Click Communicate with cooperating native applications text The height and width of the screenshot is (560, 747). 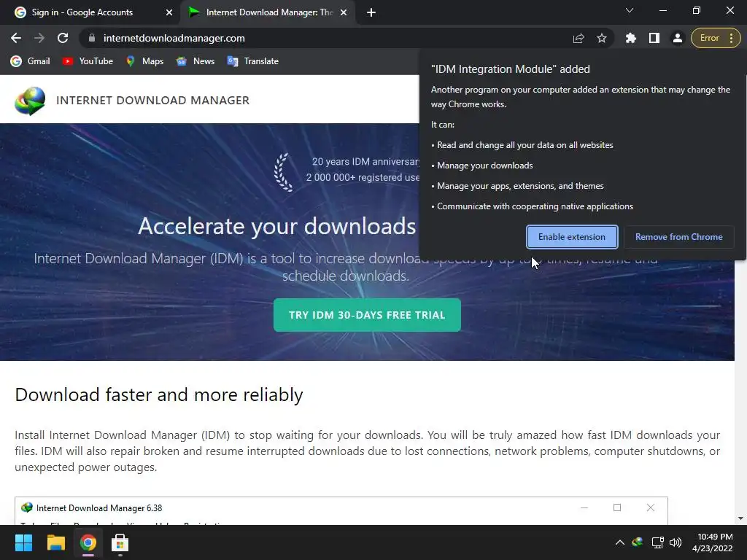(x=535, y=206)
